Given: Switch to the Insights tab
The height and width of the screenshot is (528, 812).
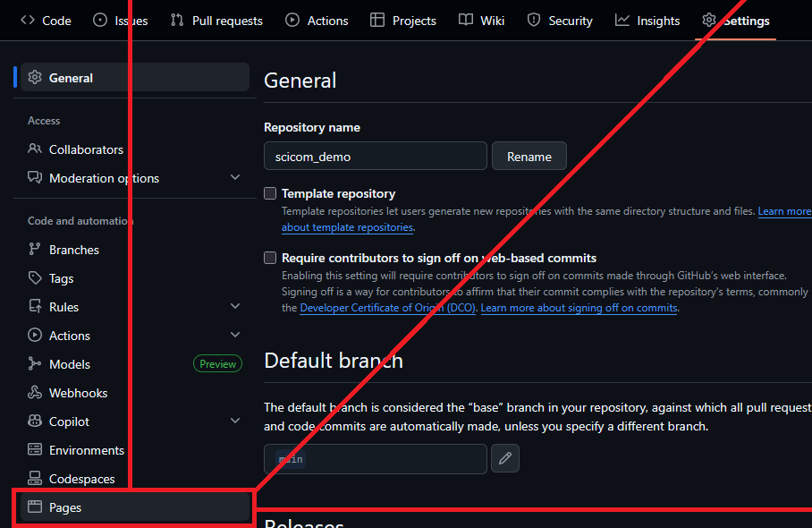Looking at the screenshot, I should [647, 21].
